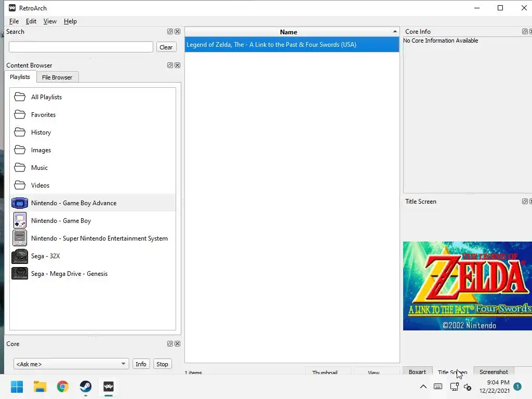Open the Favorites playlist
Screen dimensions: 532x399
(x=92, y=115)
